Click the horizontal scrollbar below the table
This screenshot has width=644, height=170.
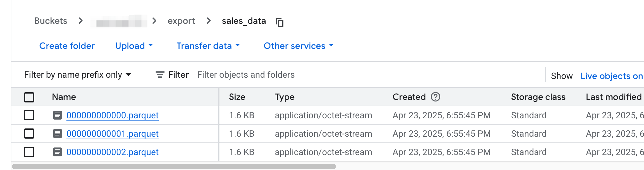click(174, 167)
